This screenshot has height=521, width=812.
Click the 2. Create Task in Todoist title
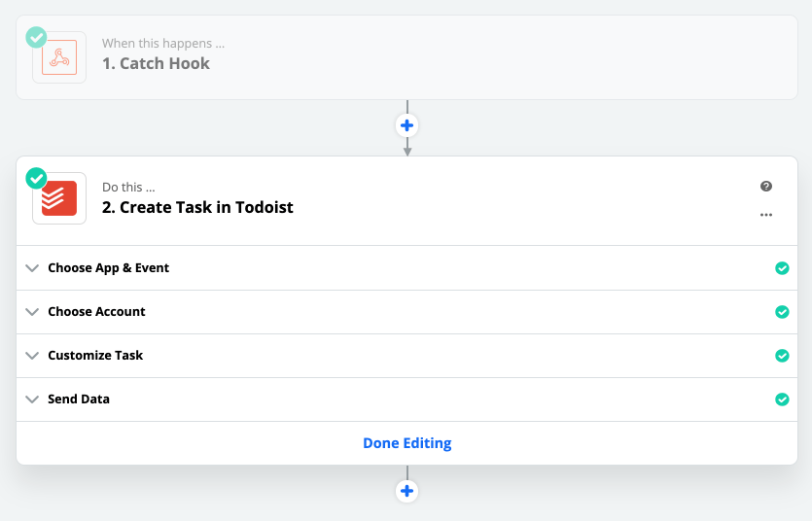197,207
